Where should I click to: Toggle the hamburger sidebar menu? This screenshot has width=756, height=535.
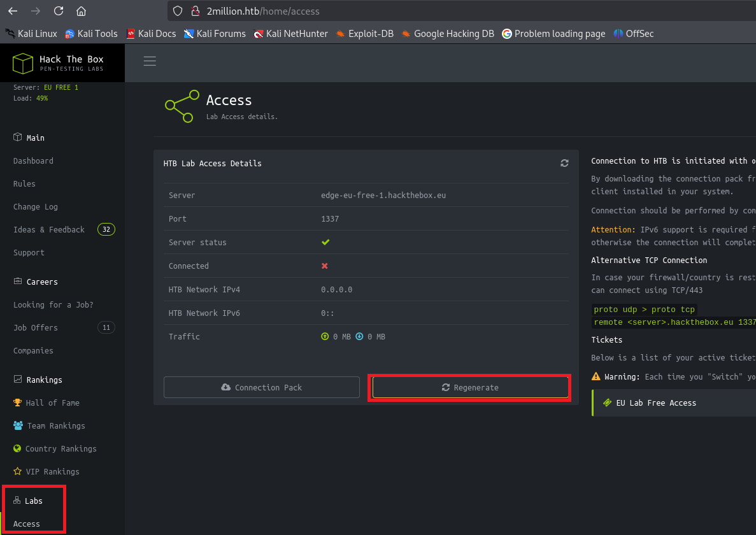150,61
